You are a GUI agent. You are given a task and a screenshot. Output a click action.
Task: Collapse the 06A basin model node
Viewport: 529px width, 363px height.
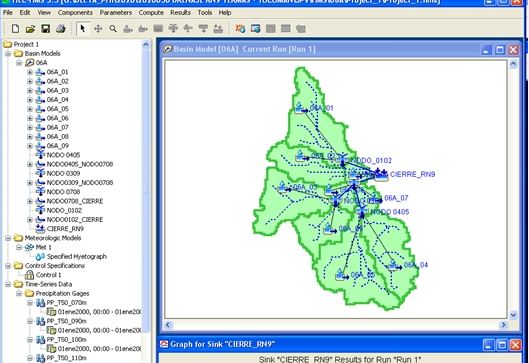[19, 63]
